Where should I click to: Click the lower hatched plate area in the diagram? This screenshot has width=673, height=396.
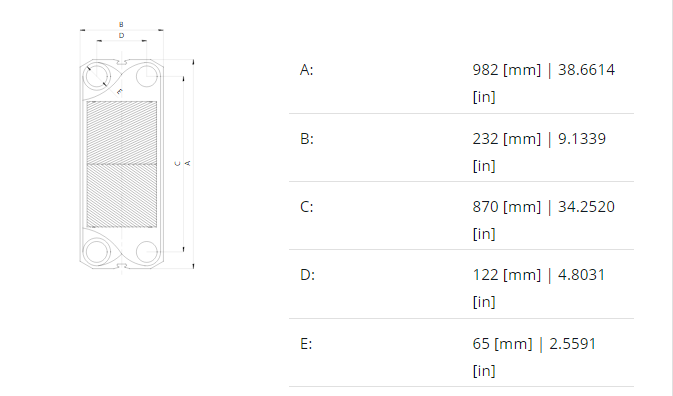tap(122, 196)
